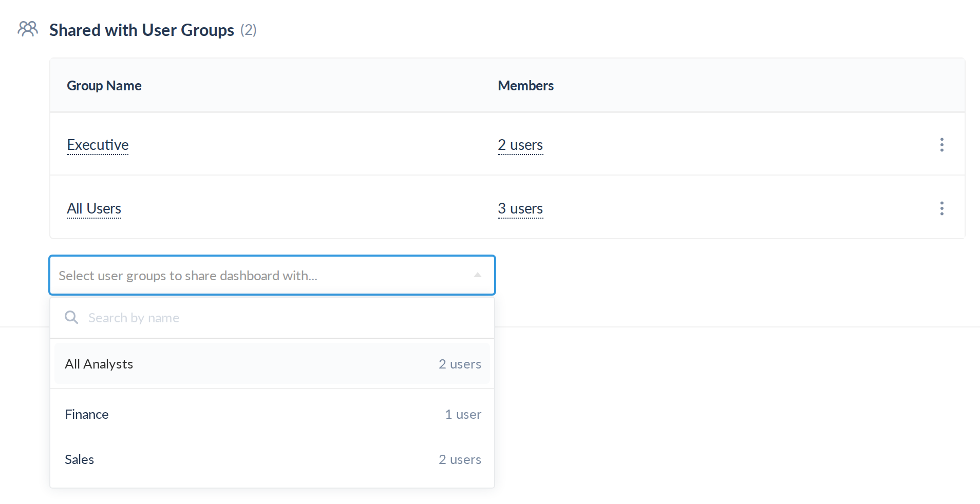Click the 1 user count beside Finance
Screen dimensions: 980x504
[x=463, y=414]
